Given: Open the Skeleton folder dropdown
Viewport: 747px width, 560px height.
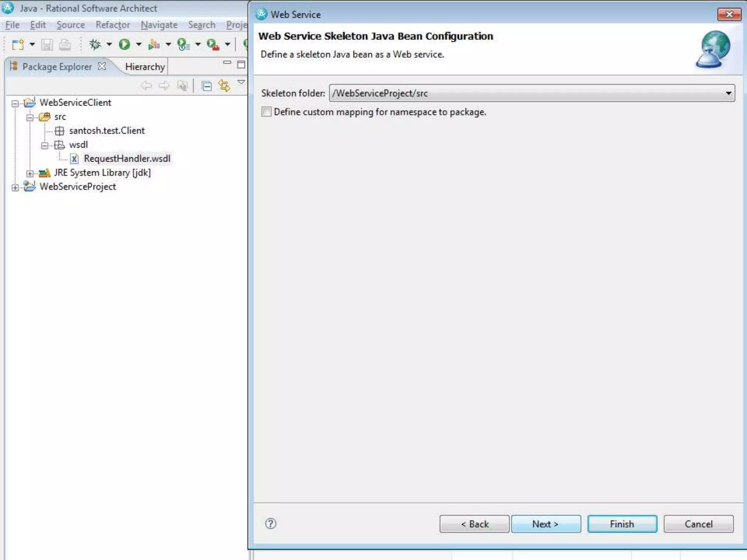Looking at the screenshot, I should click(x=728, y=93).
